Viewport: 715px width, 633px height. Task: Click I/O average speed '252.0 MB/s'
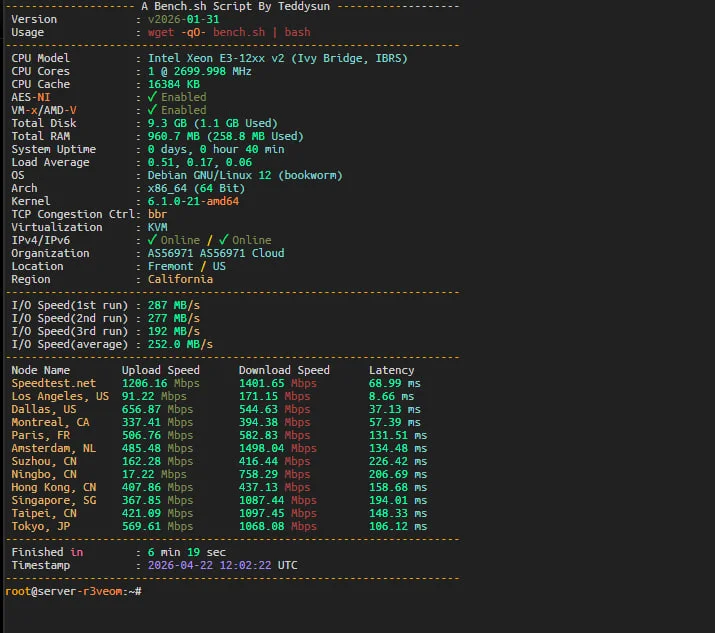[180, 344]
